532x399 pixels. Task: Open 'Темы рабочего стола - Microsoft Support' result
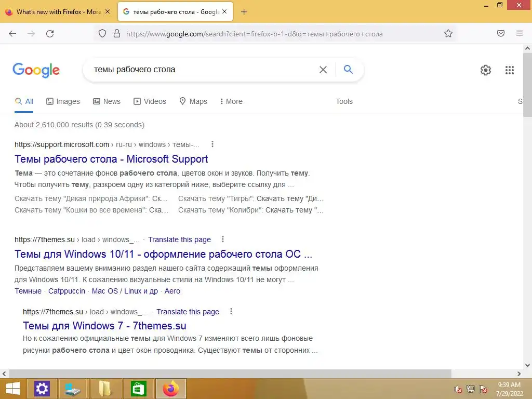click(111, 159)
